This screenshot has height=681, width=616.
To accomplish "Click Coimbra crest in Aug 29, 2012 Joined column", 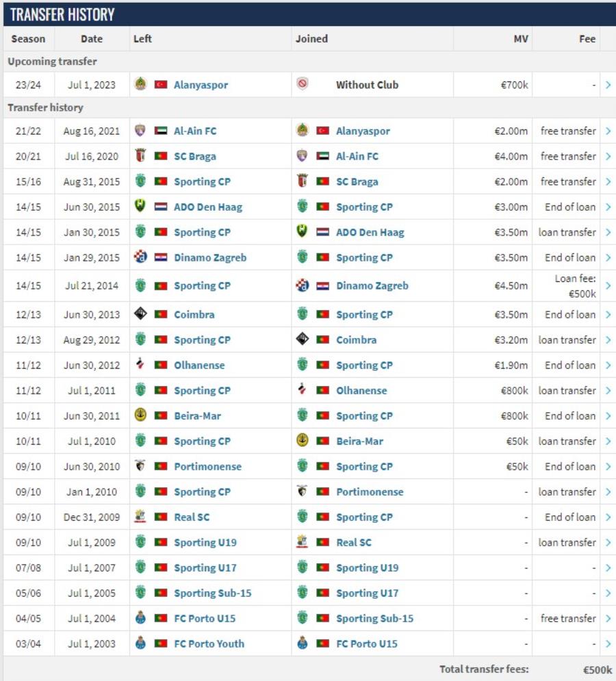I will 303,339.
